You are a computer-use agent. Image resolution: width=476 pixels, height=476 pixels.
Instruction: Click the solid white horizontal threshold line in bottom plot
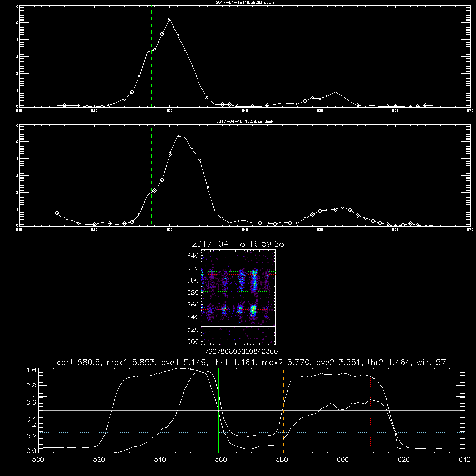251,410
